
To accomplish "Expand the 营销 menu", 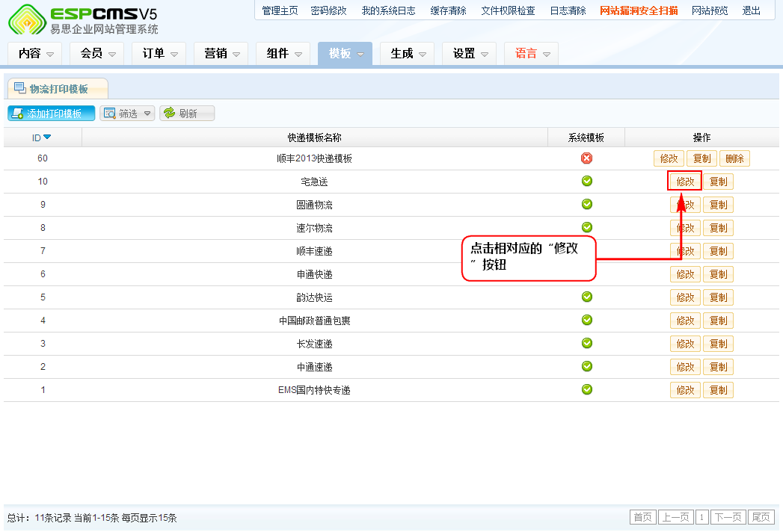I will coord(221,53).
